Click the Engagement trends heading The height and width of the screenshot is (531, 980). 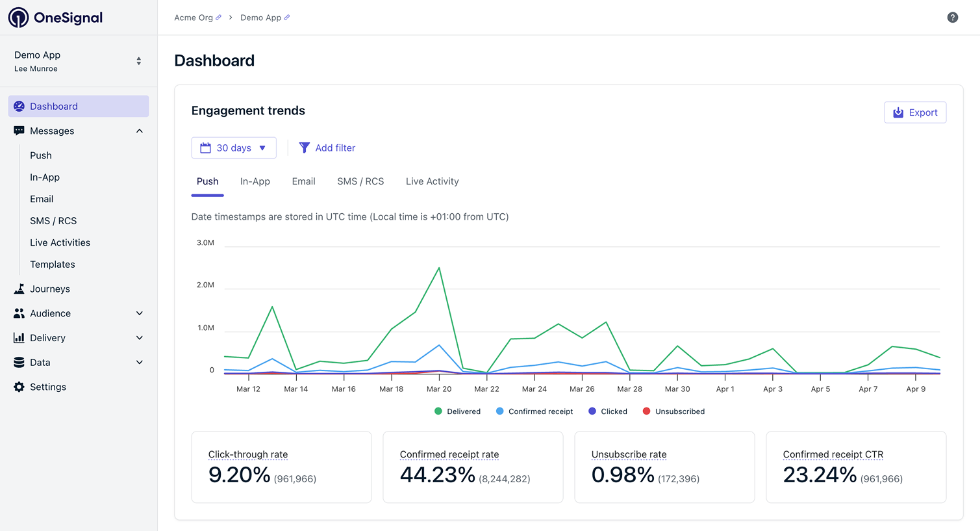(248, 111)
